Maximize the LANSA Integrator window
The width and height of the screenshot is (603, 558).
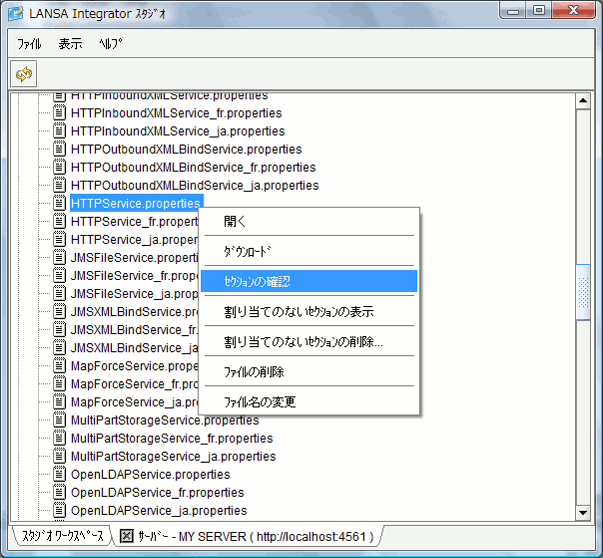[539, 11]
